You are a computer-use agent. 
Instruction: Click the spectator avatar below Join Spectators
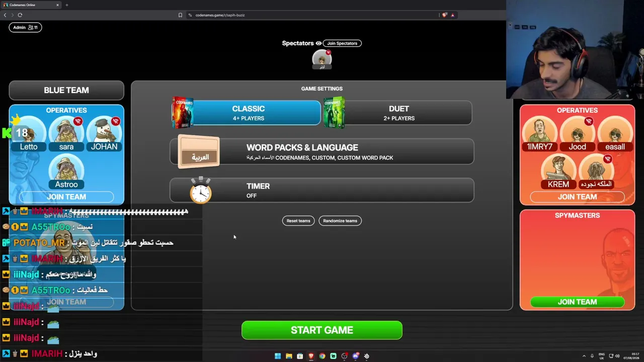[322, 59]
